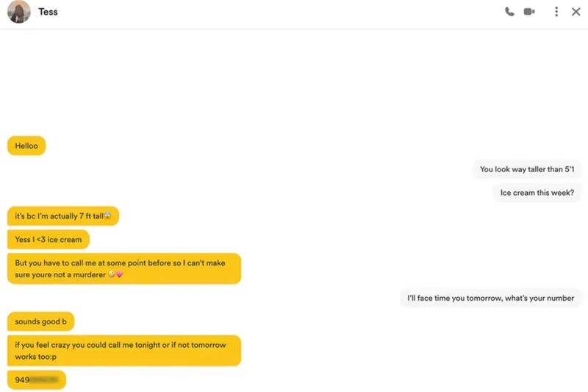Click the "Yess I <3 ice cream" bubble
This screenshot has height=392, width=588.
tap(49, 240)
